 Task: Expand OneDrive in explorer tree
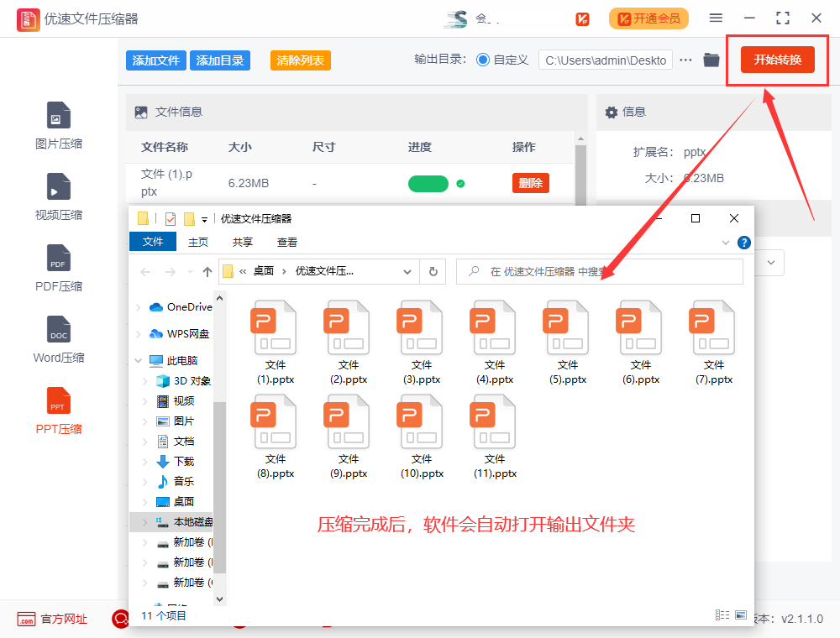click(139, 307)
